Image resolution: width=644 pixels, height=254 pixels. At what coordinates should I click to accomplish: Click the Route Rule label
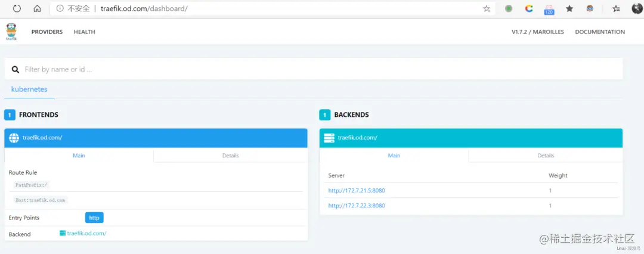pyautogui.click(x=23, y=173)
